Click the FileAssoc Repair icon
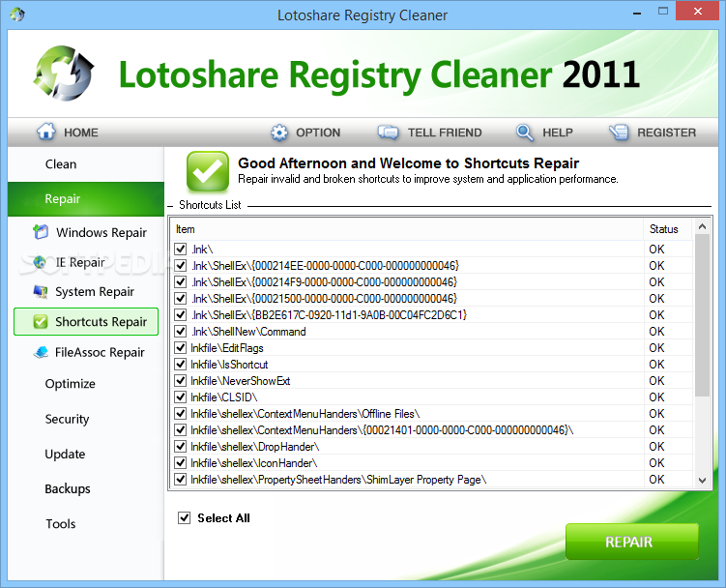Image resolution: width=726 pixels, height=588 pixels. (x=41, y=352)
